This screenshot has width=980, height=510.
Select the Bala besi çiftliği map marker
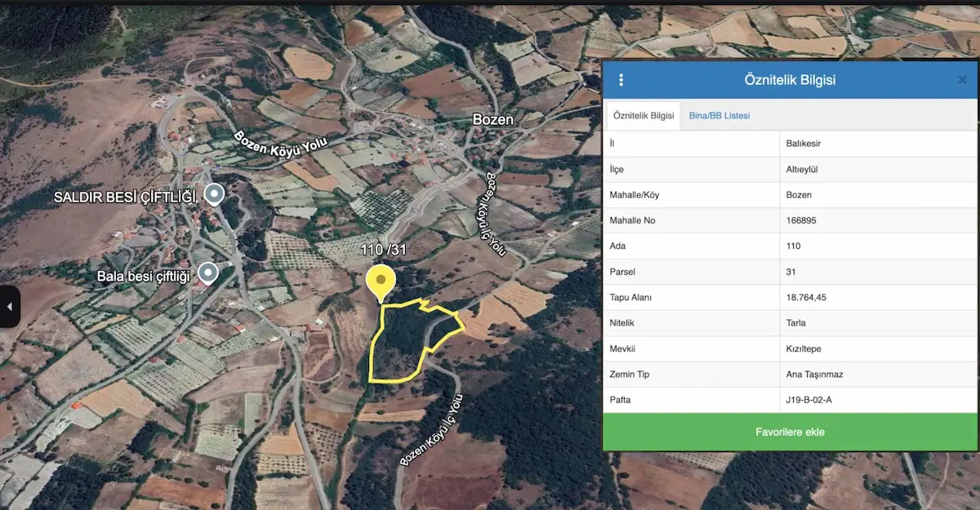[x=210, y=273]
